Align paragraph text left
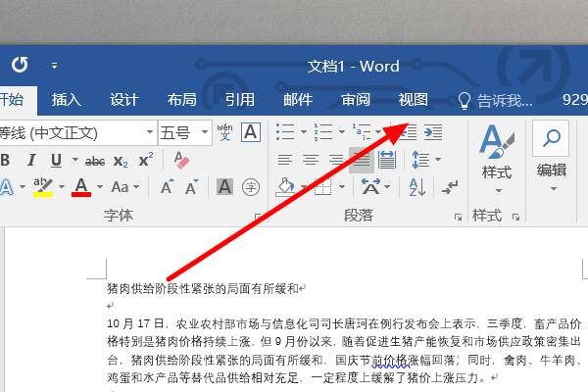This screenshot has height=392, width=588. 285,160
